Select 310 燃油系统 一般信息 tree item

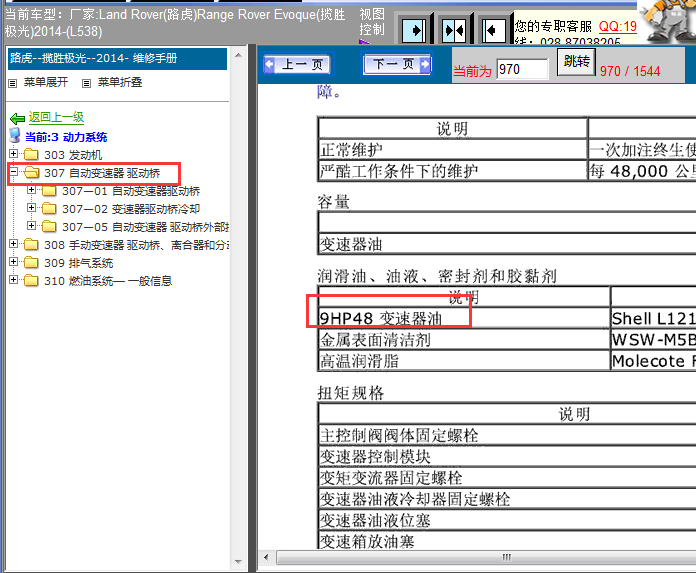click(108, 281)
